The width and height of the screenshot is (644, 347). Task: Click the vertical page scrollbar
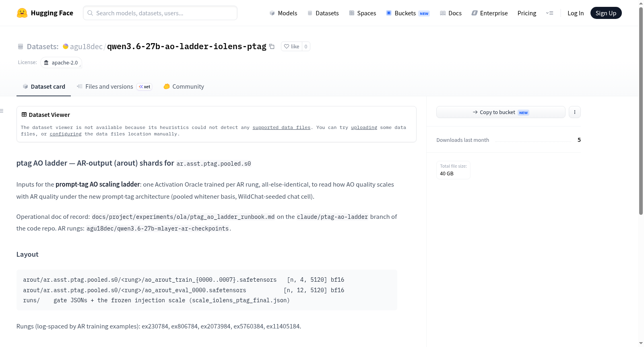tap(641, 111)
